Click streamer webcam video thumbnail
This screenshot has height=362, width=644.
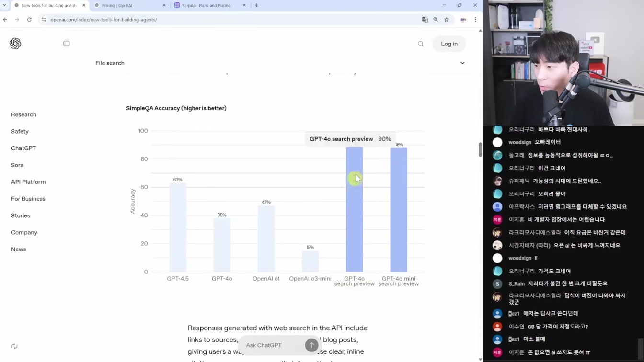563,63
